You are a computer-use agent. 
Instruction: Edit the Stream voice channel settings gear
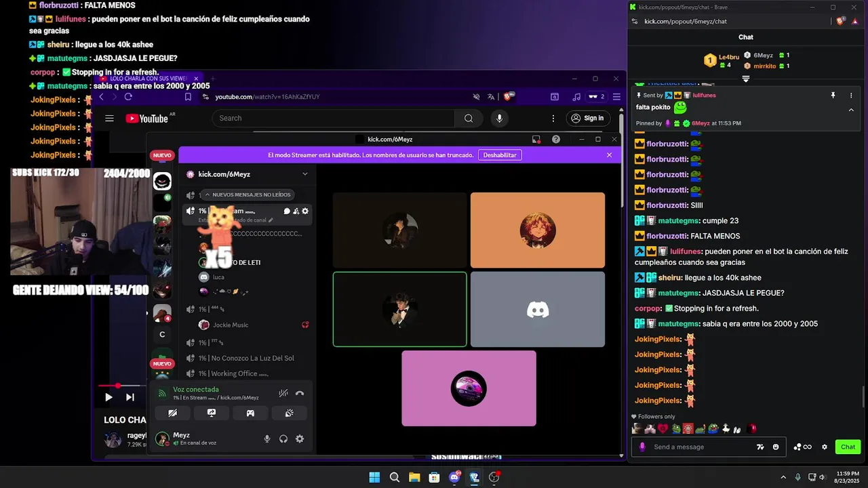click(x=305, y=211)
